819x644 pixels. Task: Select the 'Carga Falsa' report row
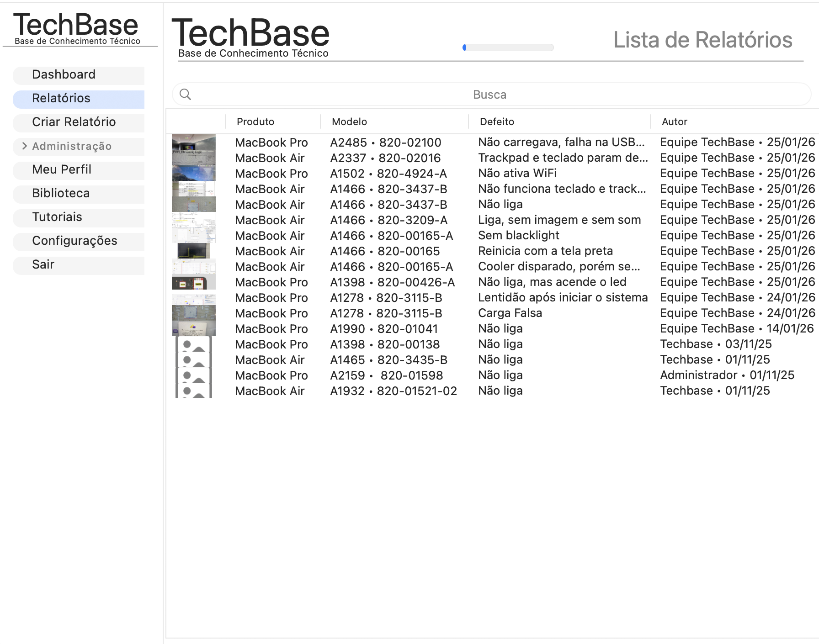coord(510,313)
